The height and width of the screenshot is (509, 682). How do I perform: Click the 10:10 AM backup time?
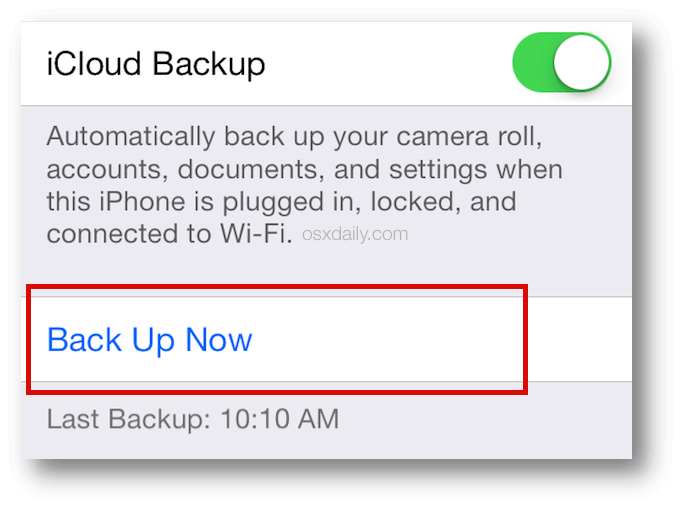point(280,419)
